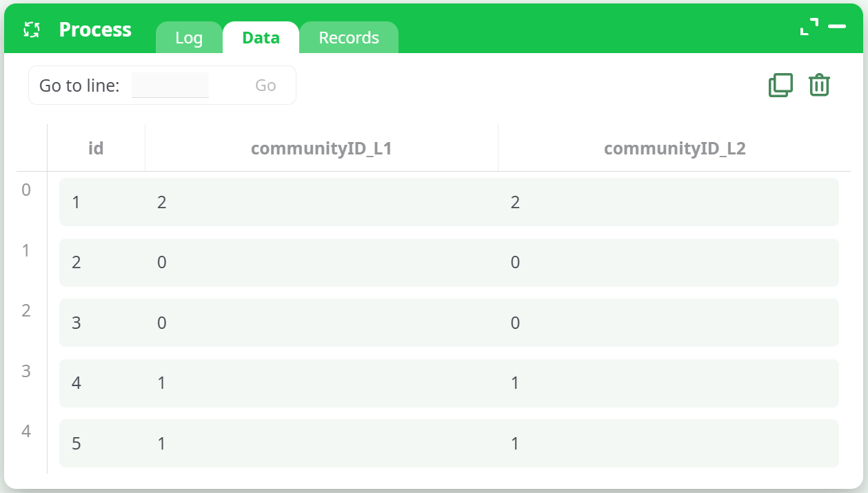Select the delete icon in the toolbar
The image size is (868, 493).
[818, 85]
